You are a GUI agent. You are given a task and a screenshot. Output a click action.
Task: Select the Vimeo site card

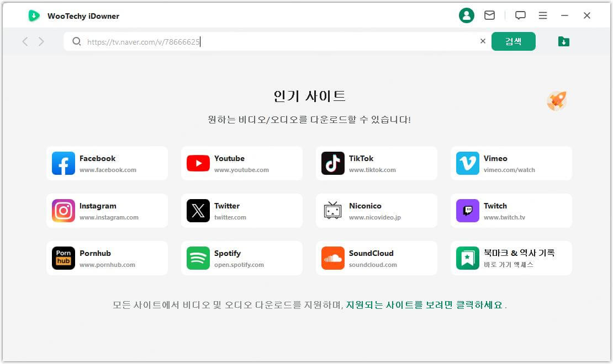click(x=511, y=163)
